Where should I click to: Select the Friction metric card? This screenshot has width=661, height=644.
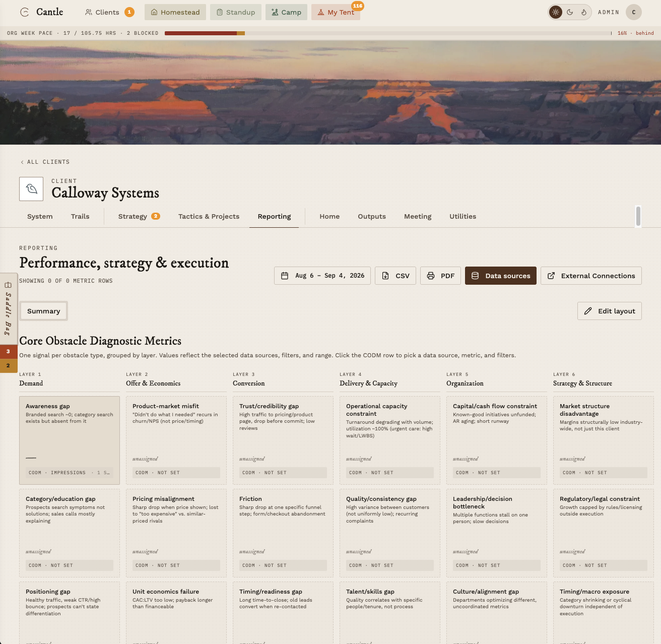tap(283, 533)
